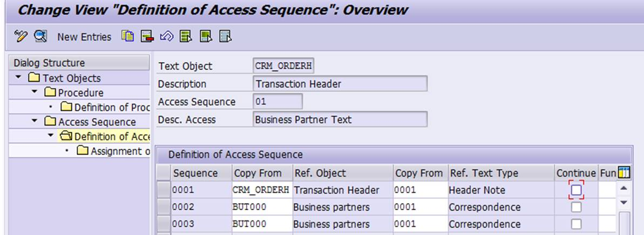Tick Continue checkbox for sequence 0001

coord(576,190)
